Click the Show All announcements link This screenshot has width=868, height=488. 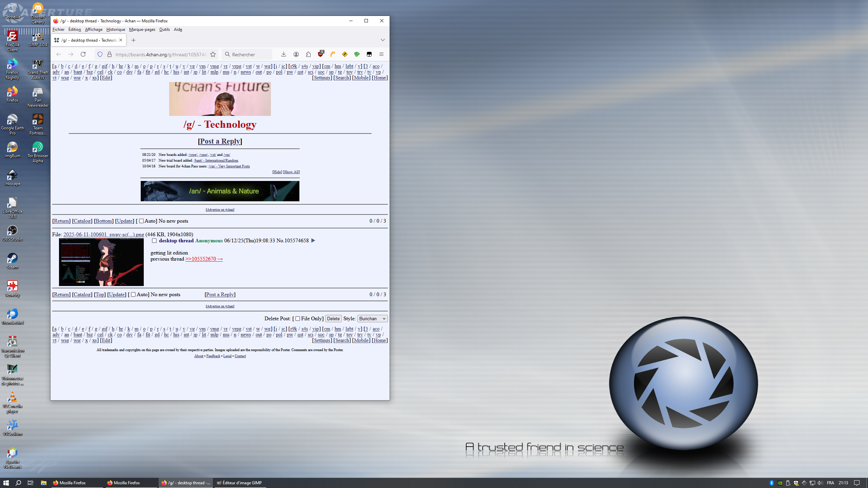(291, 172)
